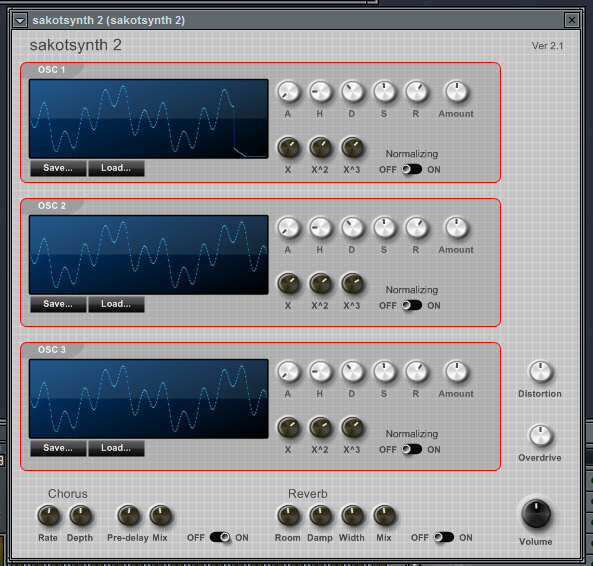Toggle the OSC 1 Normalizing switch
Image resolution: width=593 pixels, height=566 pixels.
[x=411, y=169]
